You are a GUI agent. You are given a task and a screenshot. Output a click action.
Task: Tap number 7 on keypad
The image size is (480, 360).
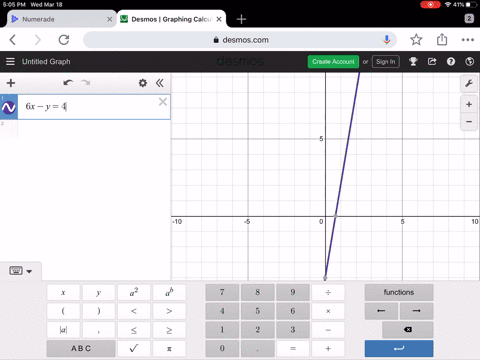(x=222, y=293)
